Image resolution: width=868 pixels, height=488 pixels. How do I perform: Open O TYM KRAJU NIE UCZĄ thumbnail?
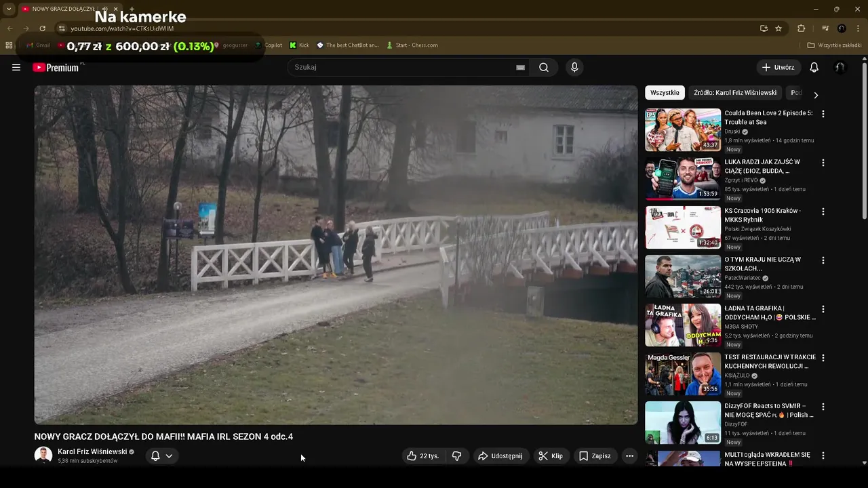pos(683,276)
